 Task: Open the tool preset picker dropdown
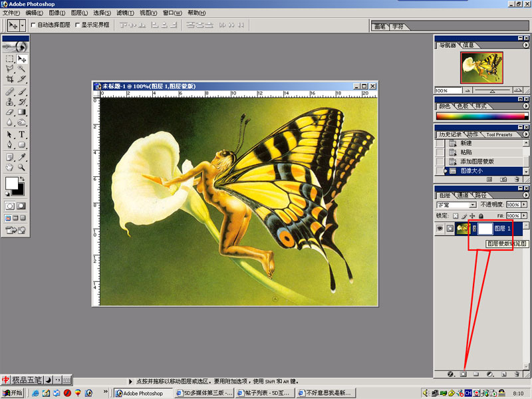(x=23, y=25)
